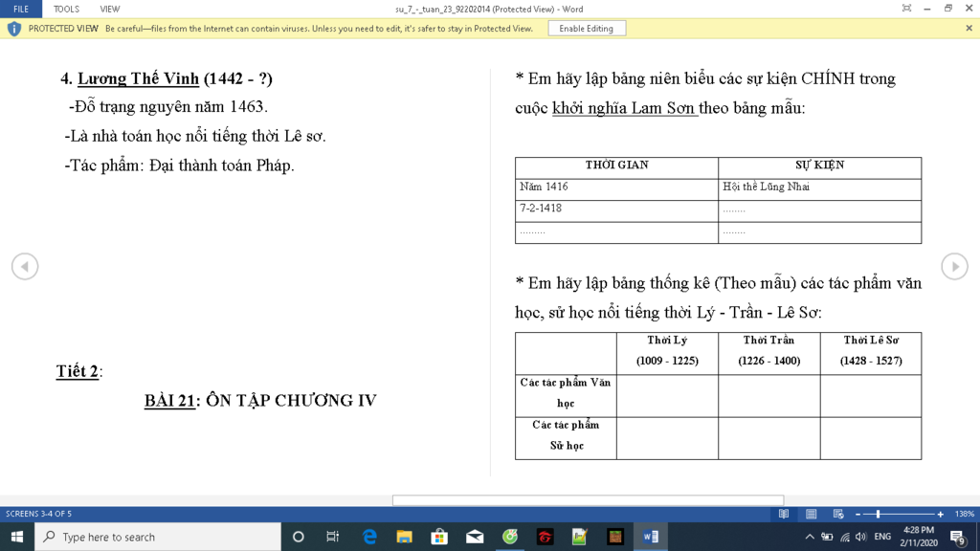Screen dimensions: 980x551
Task: Open Mail app from taskbar
Action: point(475,537)
